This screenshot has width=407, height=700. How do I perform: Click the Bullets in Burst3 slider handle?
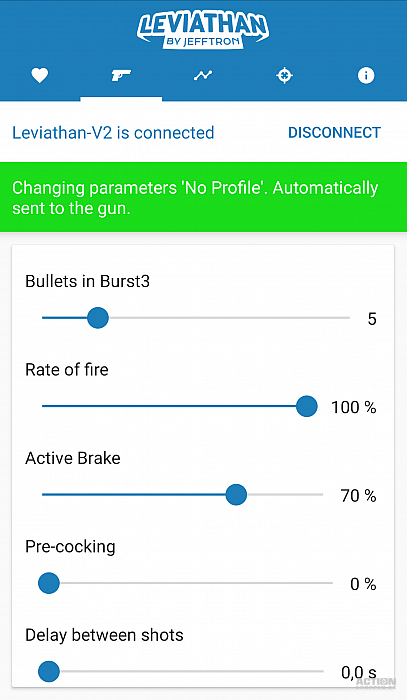98,318
